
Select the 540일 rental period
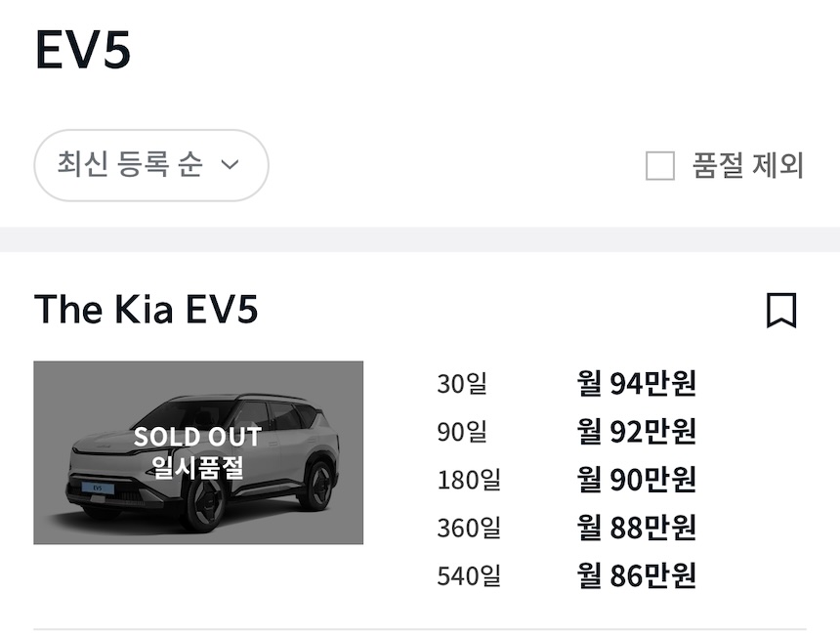click(x=468, y=575)
